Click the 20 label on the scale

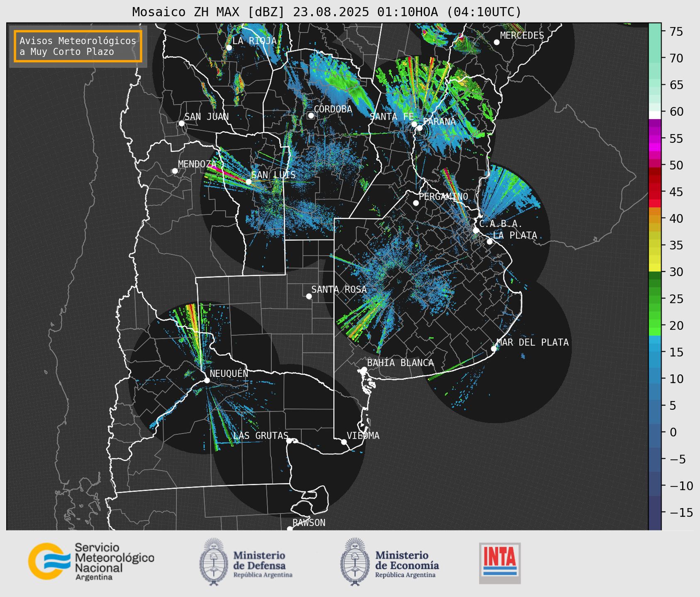coord(676,325)
